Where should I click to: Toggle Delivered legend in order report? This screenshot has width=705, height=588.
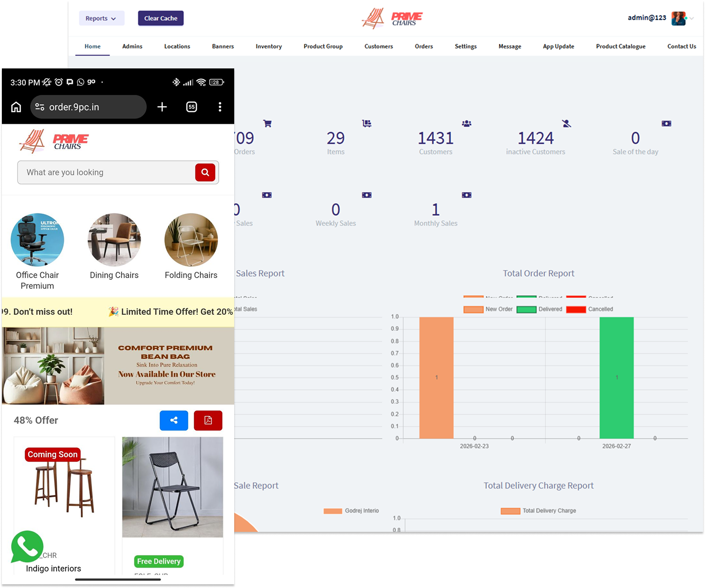[x=539, y=310]
